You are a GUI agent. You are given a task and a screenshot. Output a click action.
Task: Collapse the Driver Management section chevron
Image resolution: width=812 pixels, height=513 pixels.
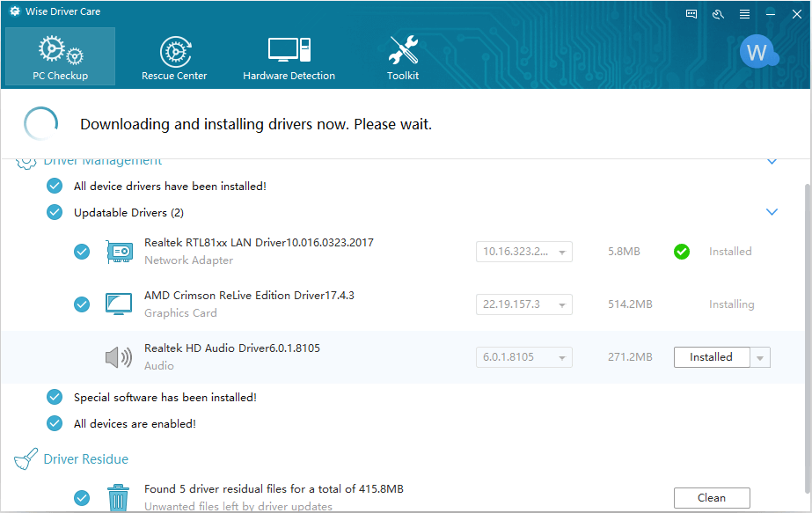point(772,161)
